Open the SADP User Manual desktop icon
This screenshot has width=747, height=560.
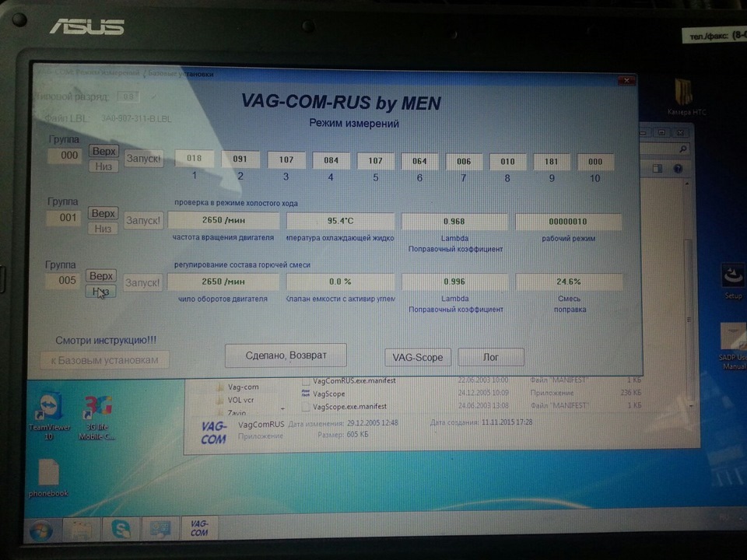733,346
